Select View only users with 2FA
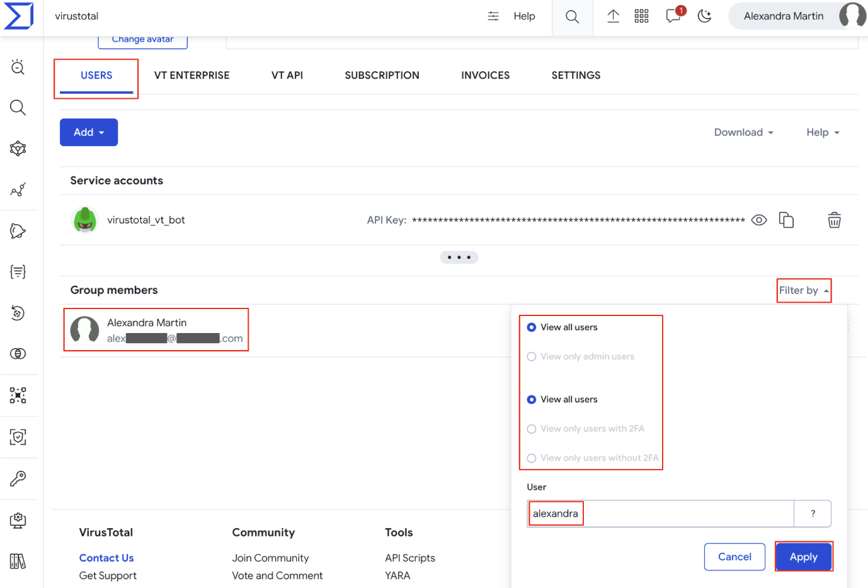 (x=532, y=429)
